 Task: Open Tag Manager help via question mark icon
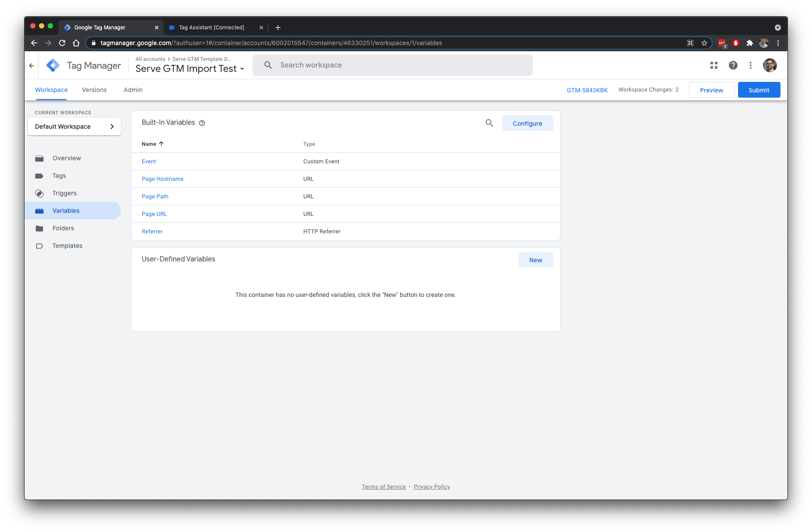pos(733,65)
